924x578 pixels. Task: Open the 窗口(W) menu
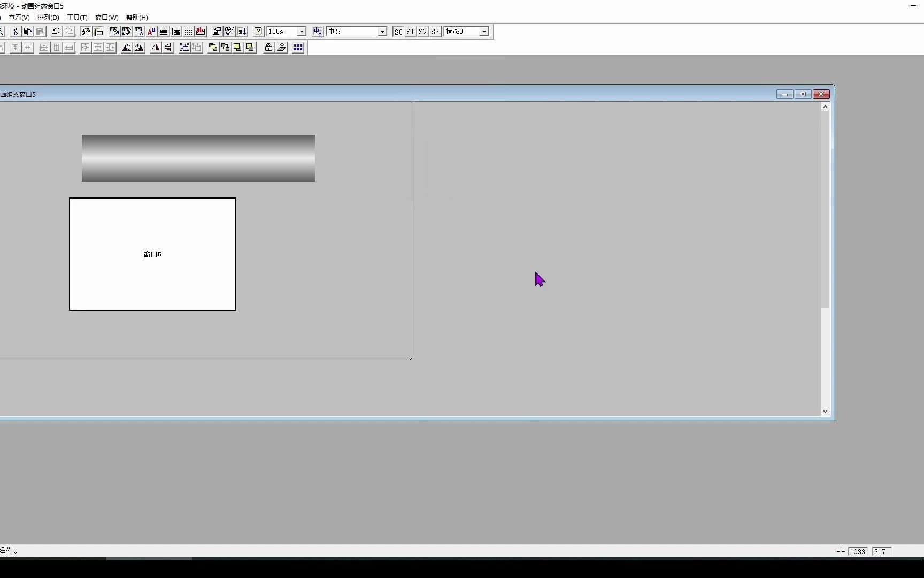pos(107,18)
